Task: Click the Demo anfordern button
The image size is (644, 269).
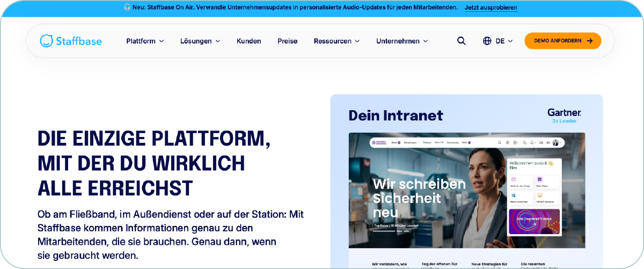Action: (x=563, y=41)
